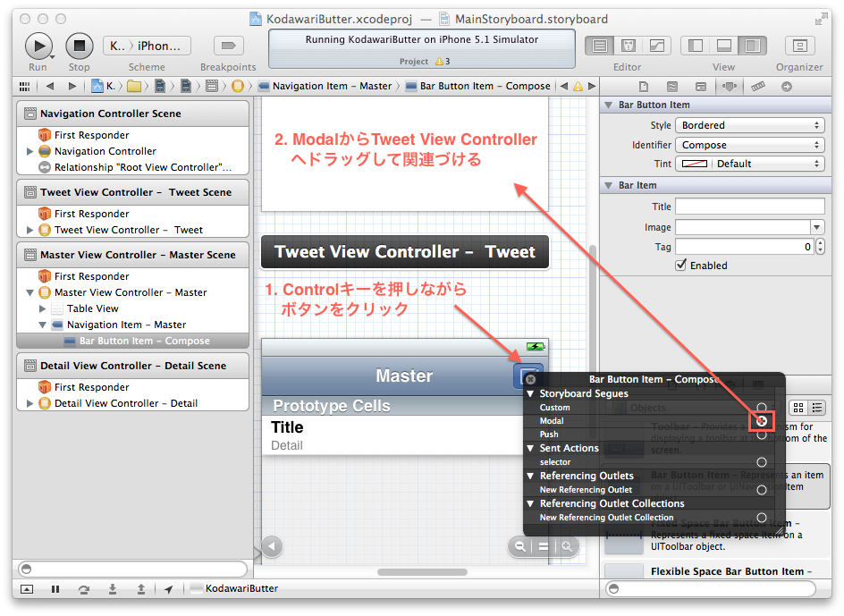Open the Attributes inspector tab
844x616 pixels.
(x=730, y=86)
